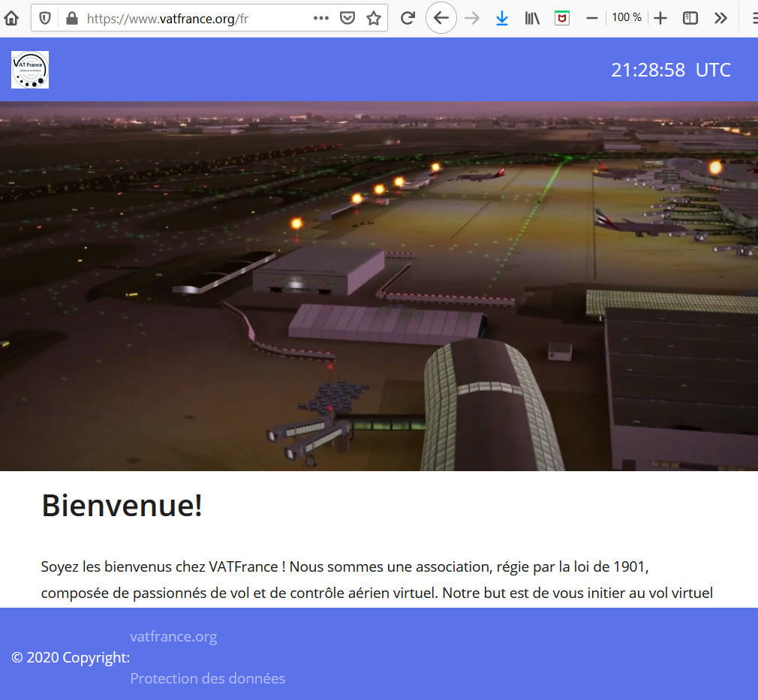Open the Protection des données link
The height and width of the screenshot is (700, 758).
[208, 678]
